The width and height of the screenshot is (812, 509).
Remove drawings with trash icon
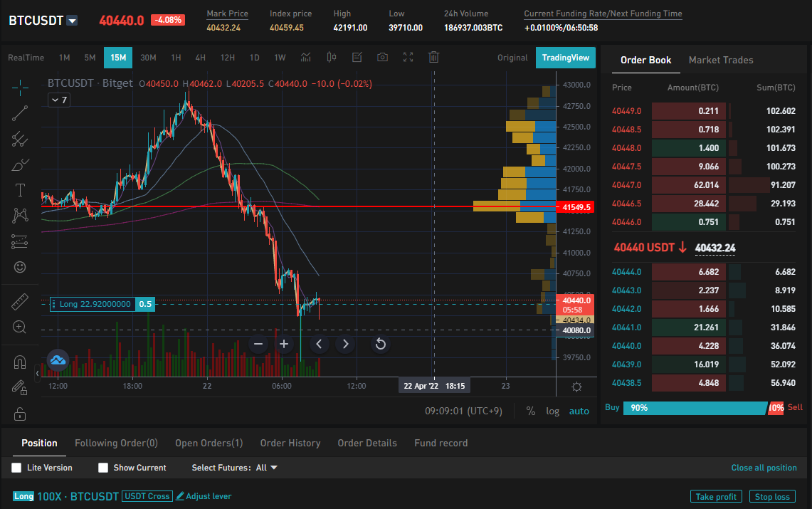(434, 58)
